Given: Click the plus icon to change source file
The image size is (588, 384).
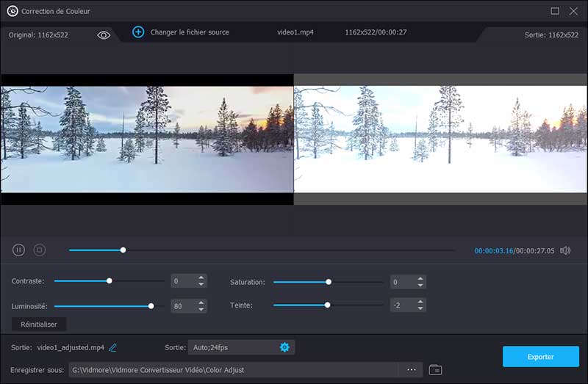Looking at the screenshot, I should click(138, 32).
